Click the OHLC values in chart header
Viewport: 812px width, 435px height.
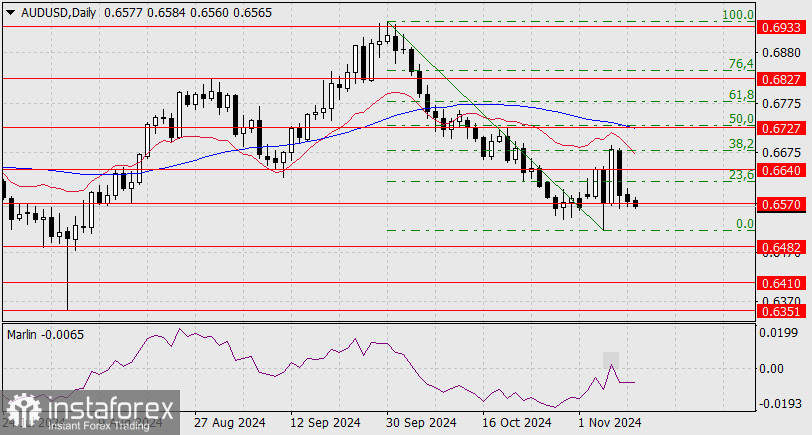pyautogui.click(x=188, y=13)
